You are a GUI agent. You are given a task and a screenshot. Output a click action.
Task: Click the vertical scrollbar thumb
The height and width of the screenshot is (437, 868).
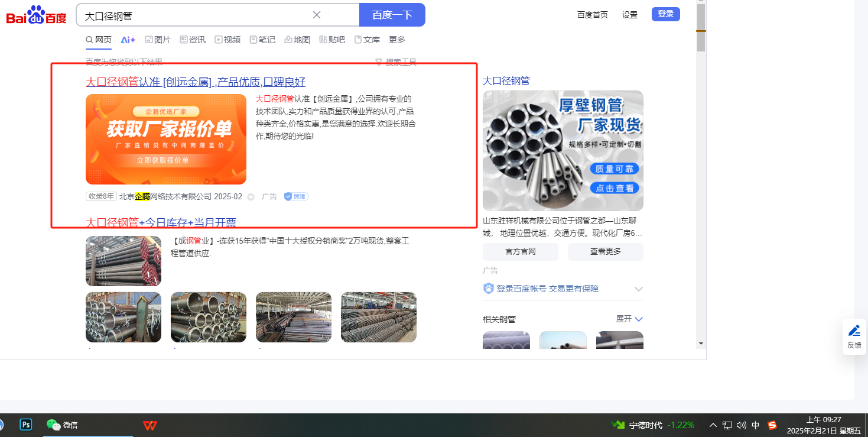(x=701, y=28)
